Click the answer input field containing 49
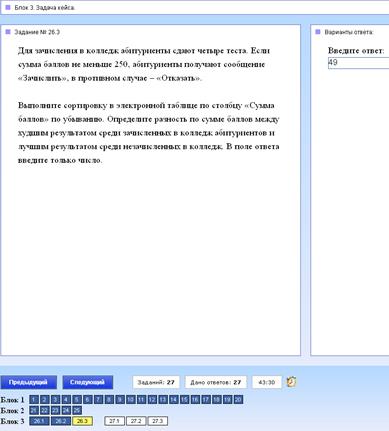Viewport: 389px width, 431px height. point(358,63)
